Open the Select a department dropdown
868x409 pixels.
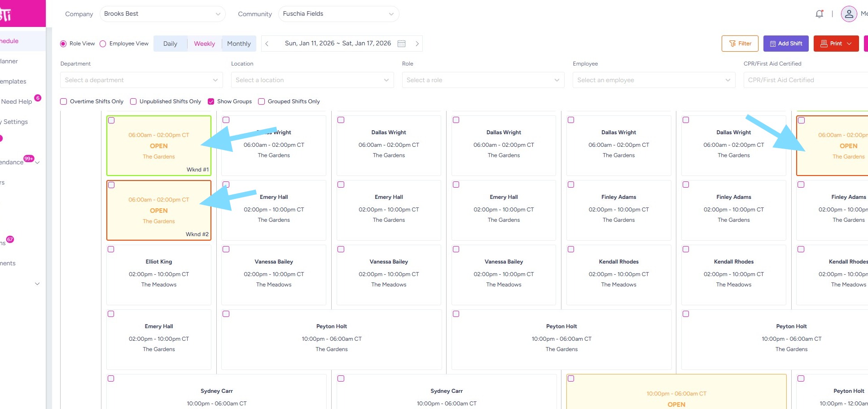(x=141, y=80)
